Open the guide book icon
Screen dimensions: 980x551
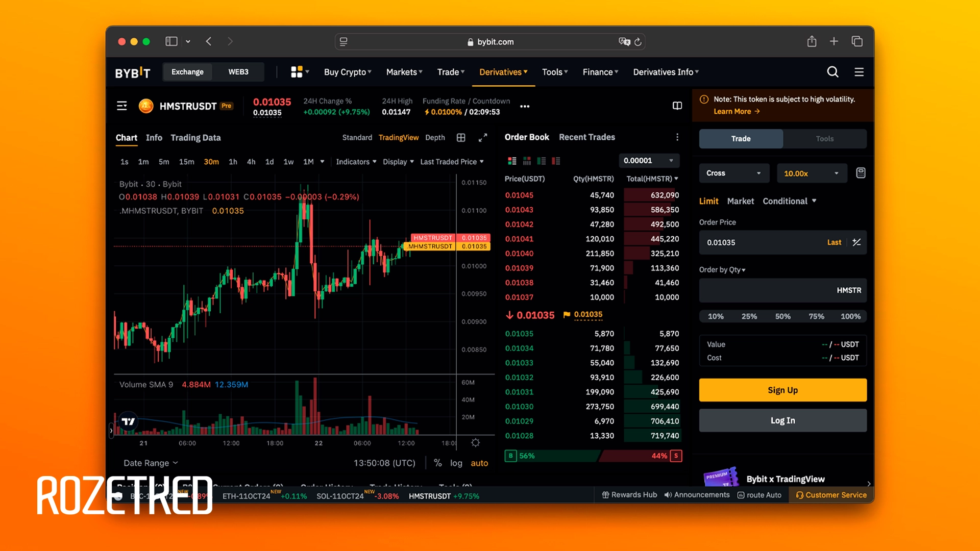[x=677, y=106]
